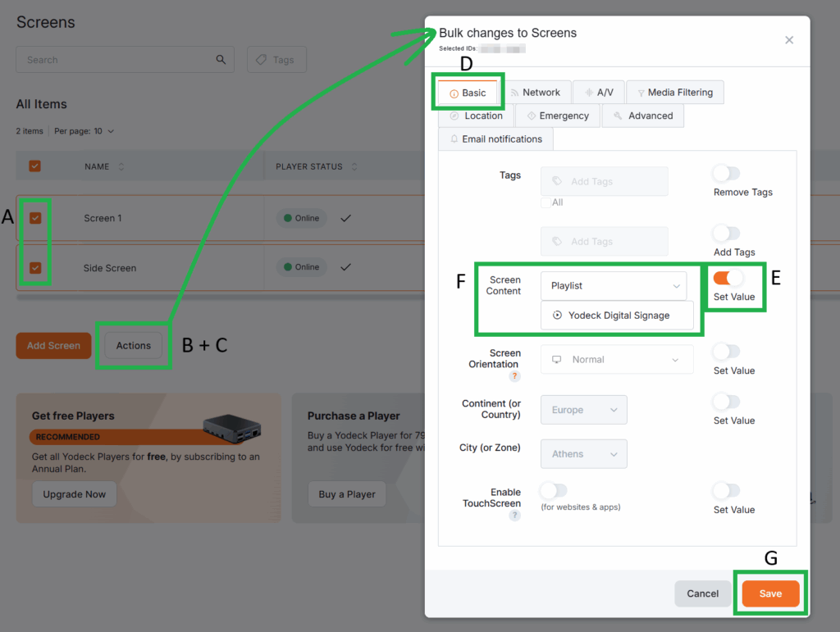
Task: Click the tag icon in Tags filter
Action: pyautogui.click(x=262, y=60)
